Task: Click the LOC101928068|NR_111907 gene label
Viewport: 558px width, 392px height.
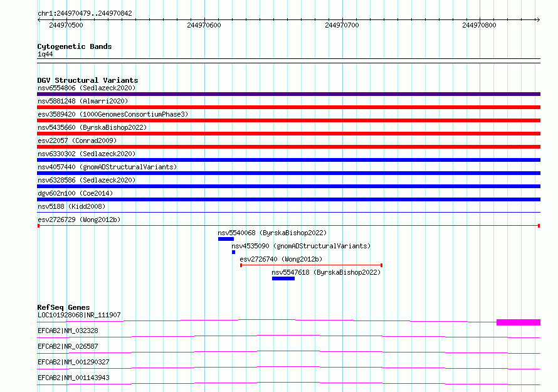Action: [79, 315]
